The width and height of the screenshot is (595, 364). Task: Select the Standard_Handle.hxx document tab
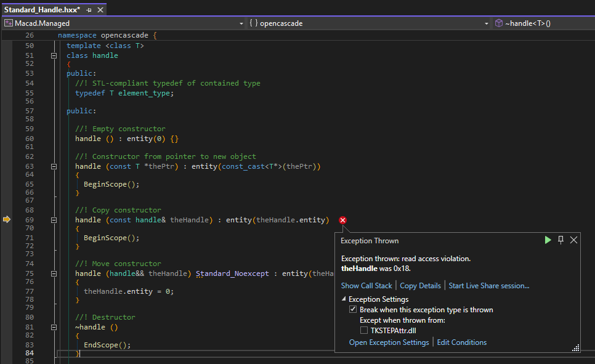42,10
